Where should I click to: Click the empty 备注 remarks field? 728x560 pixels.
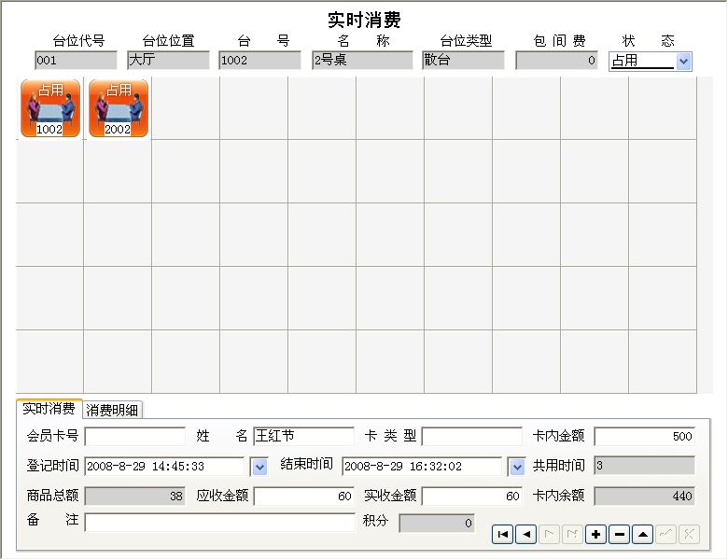click(219, 523)
